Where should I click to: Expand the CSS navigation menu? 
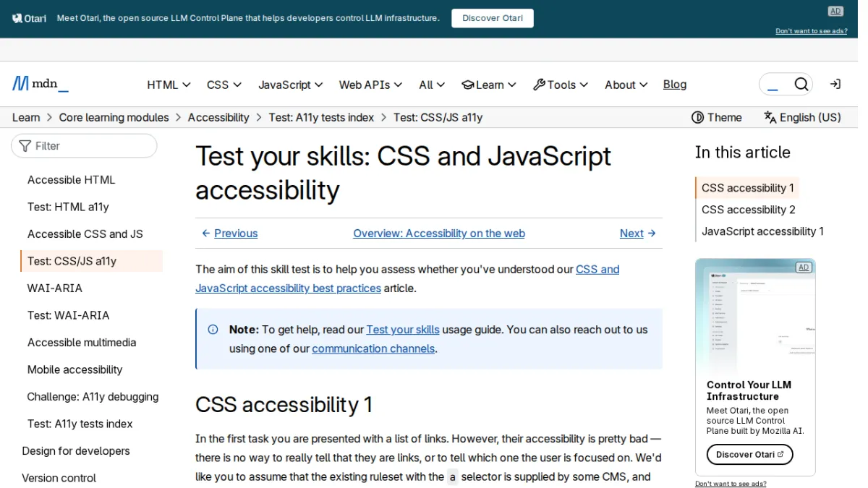224,85
